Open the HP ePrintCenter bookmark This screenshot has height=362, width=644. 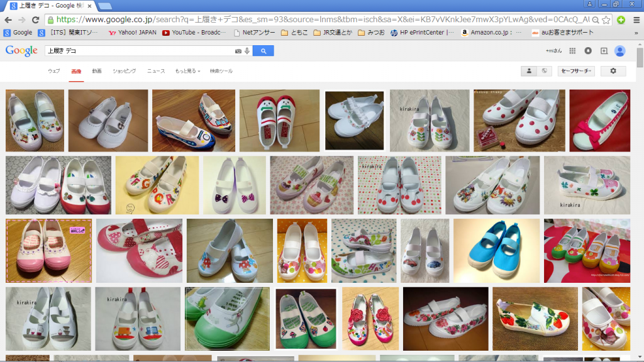tap(422, 33)
